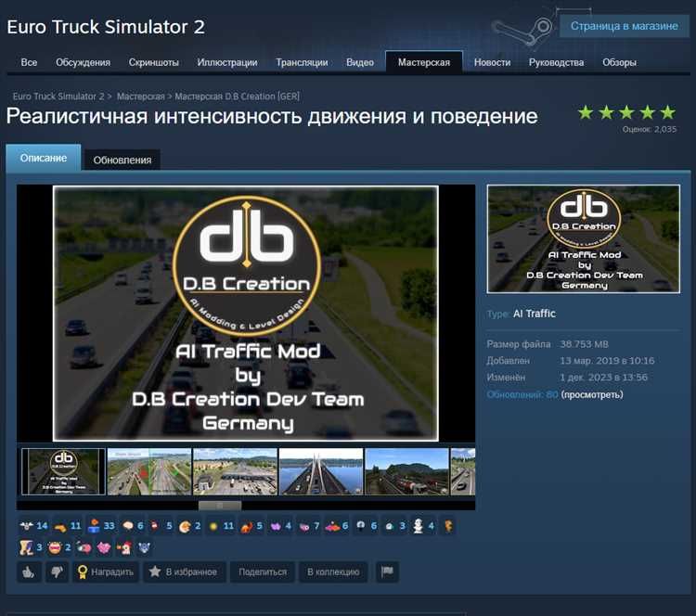The height and width of the screenshot is (616, 696).
Task: Open the Скриншоты section
Action: tap(153, 62)
